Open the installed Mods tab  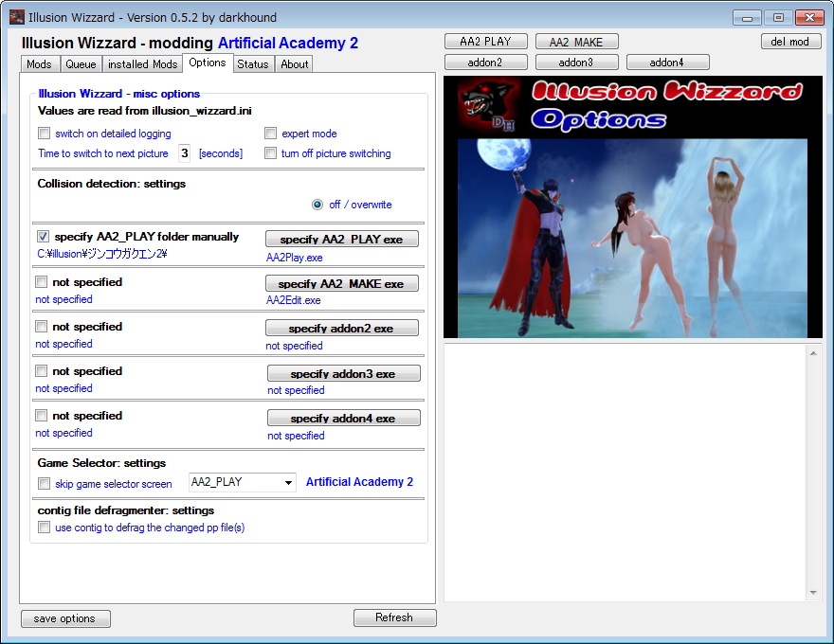click(142, 64)
